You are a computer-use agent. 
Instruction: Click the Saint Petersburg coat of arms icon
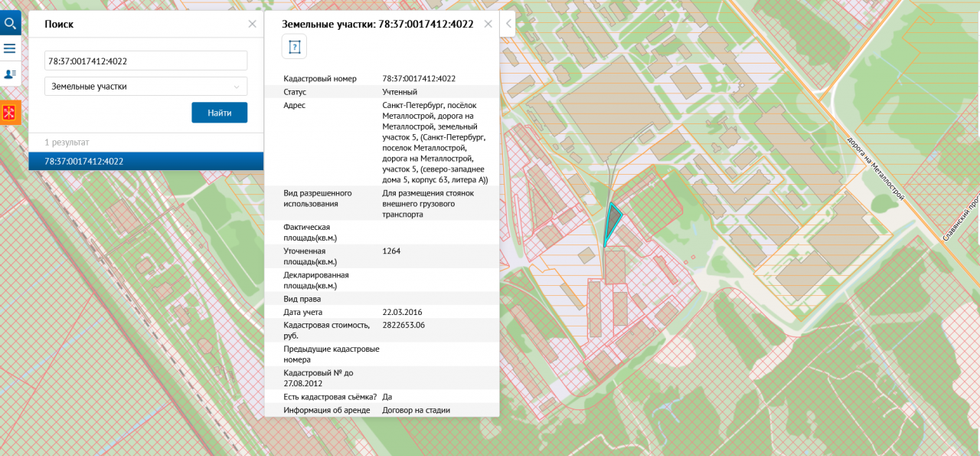click(10, 113)
